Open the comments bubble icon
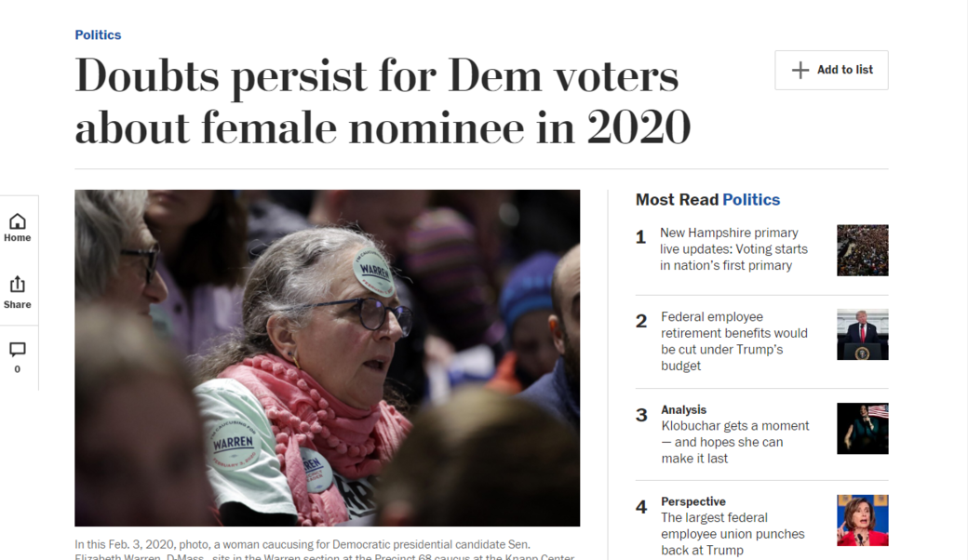 (x=17, y=350)
